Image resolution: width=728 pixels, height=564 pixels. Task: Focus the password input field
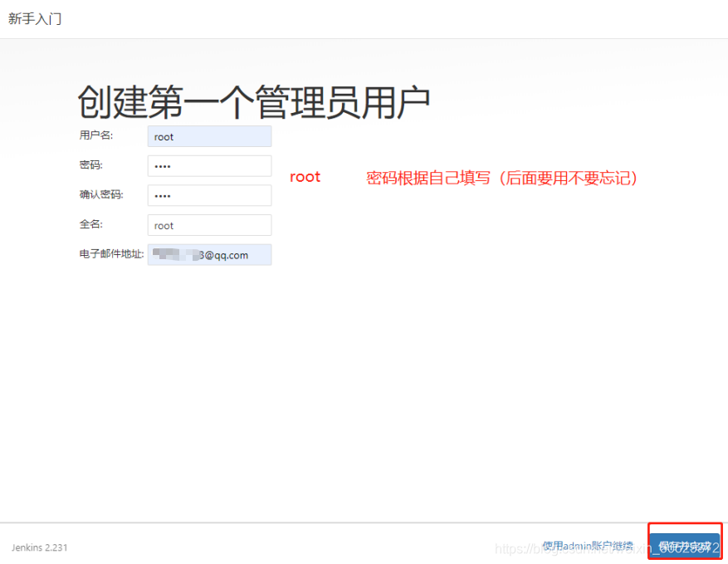tap(209, 166)
